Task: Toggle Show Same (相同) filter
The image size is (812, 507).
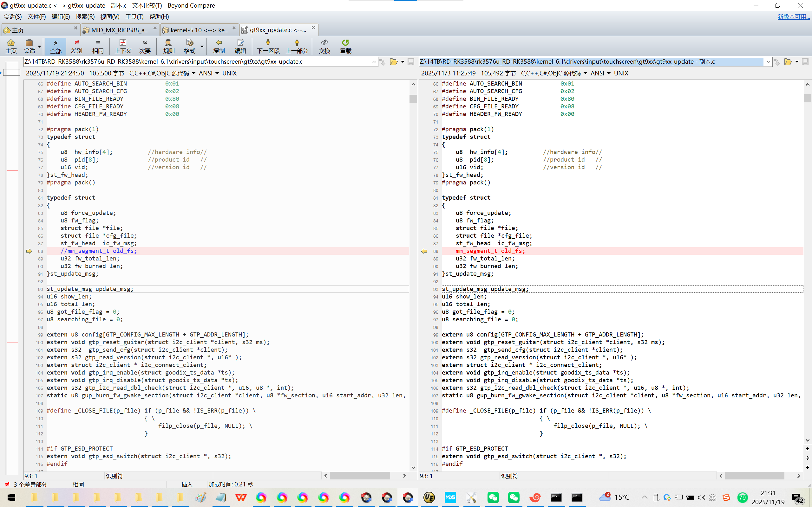Action: click(x=98, y=46)
